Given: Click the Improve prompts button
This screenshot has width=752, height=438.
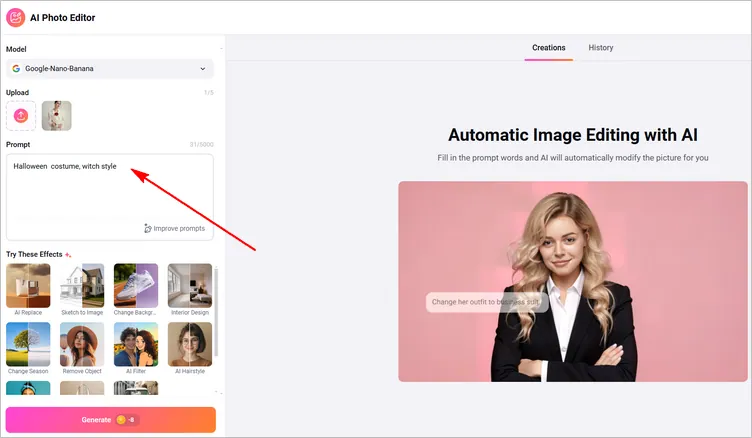Looking at the screenshot, I should (174, 228).
